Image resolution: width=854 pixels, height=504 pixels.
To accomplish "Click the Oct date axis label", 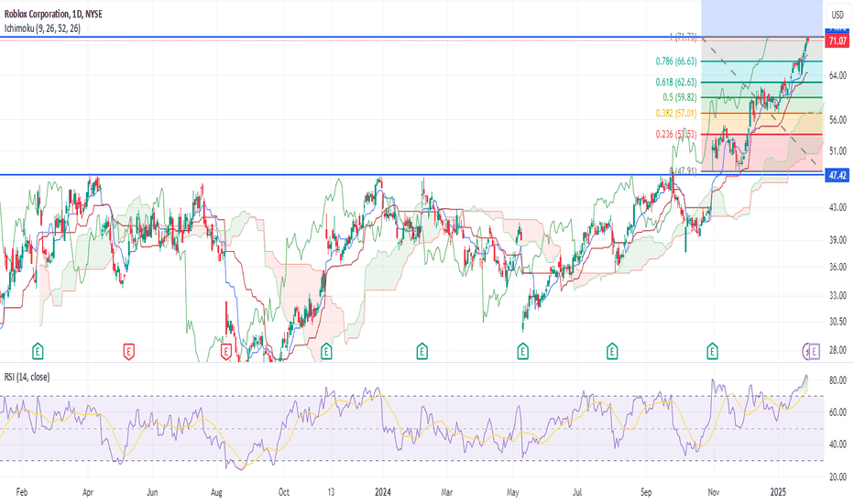I will click(284, 492).
